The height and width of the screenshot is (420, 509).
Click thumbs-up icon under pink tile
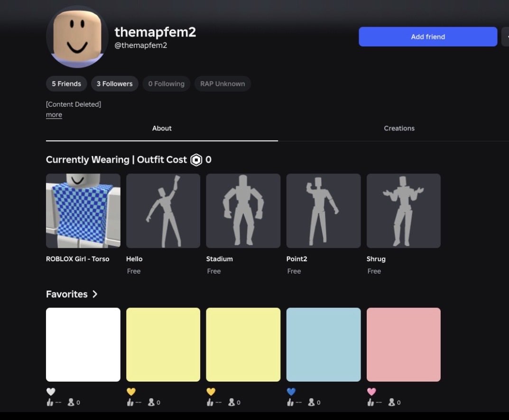coord(370,402)
